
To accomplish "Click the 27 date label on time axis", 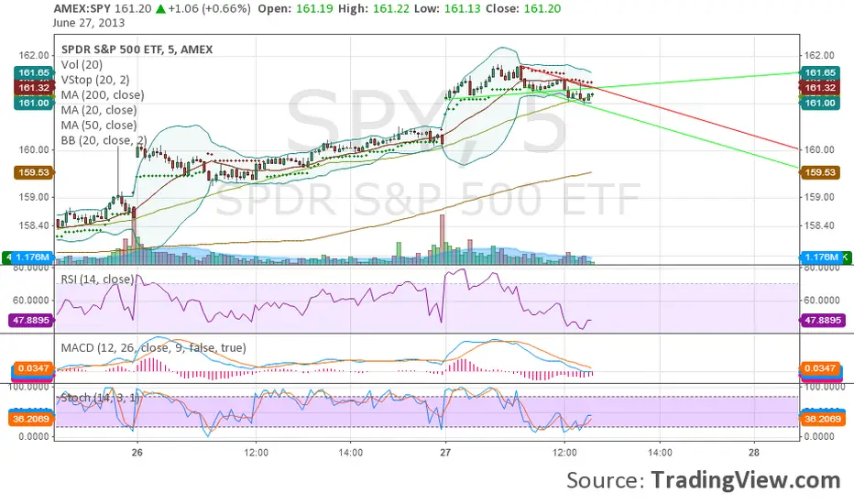I will pyautogui.click(x=445, y=453).
